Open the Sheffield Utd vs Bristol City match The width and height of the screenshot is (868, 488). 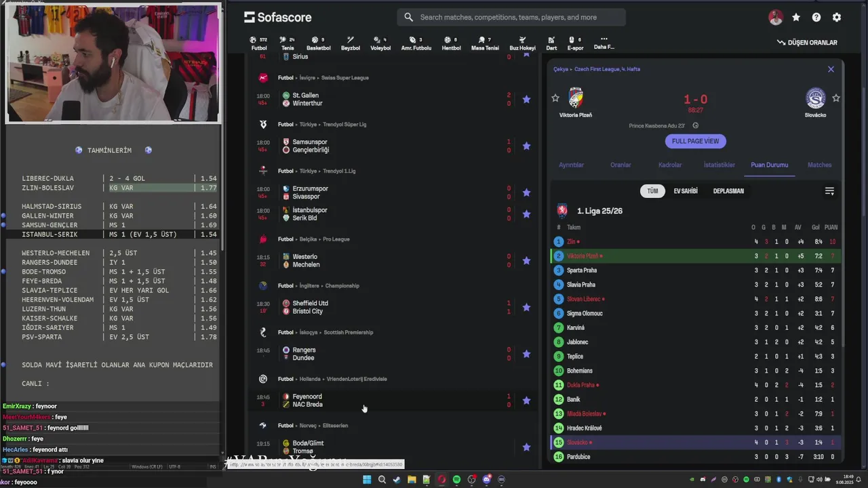[x=393, y=307]
